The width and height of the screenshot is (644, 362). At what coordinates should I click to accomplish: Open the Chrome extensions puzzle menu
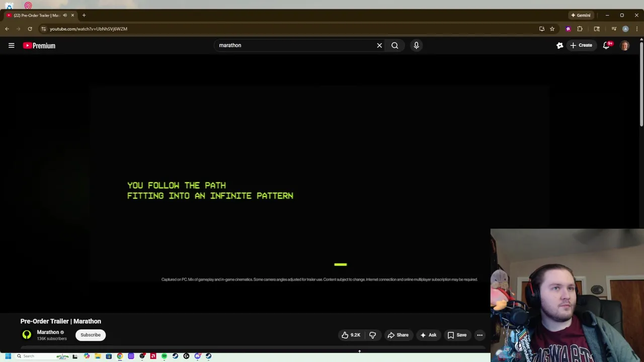[580, 29]
